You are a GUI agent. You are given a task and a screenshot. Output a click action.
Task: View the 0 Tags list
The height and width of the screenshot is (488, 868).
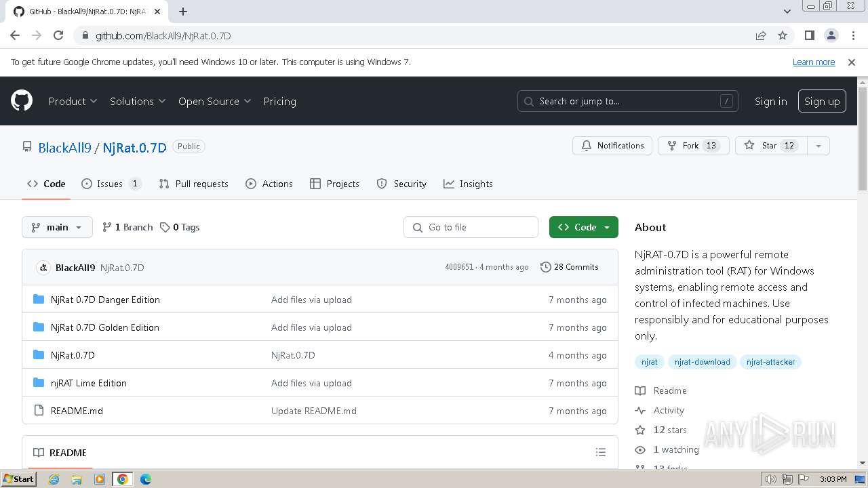tap(180, 227)
